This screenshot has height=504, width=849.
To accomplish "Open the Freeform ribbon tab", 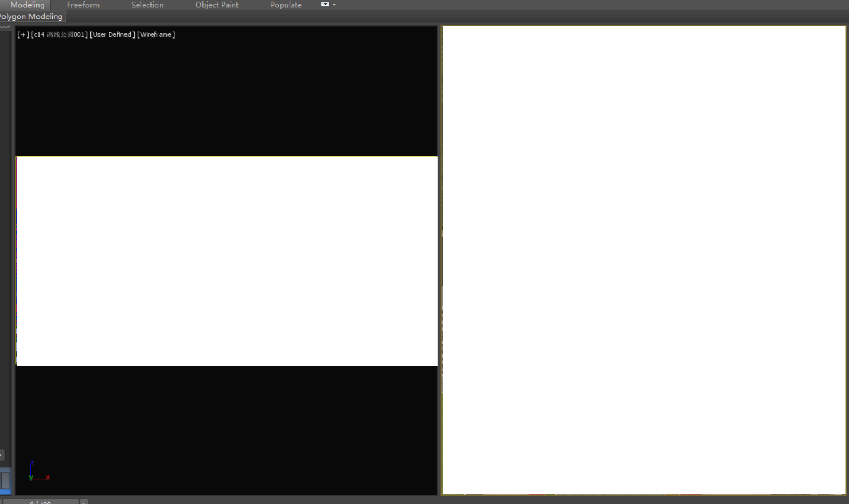I will point(83,5).
